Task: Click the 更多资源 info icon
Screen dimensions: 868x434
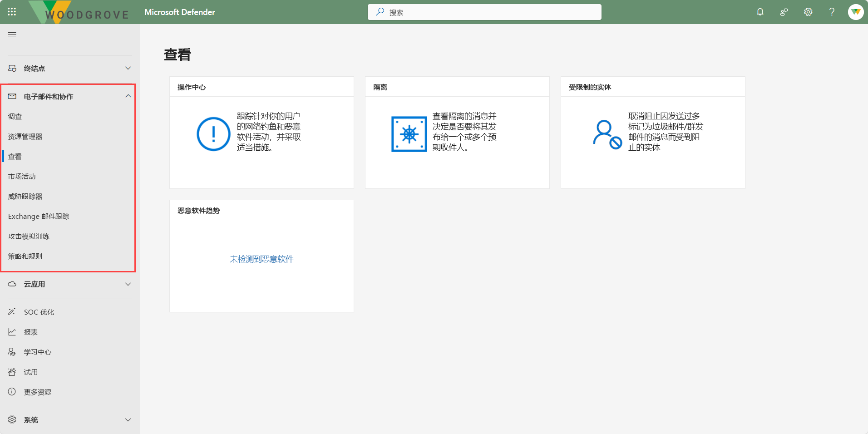Action: pos(12,392)
